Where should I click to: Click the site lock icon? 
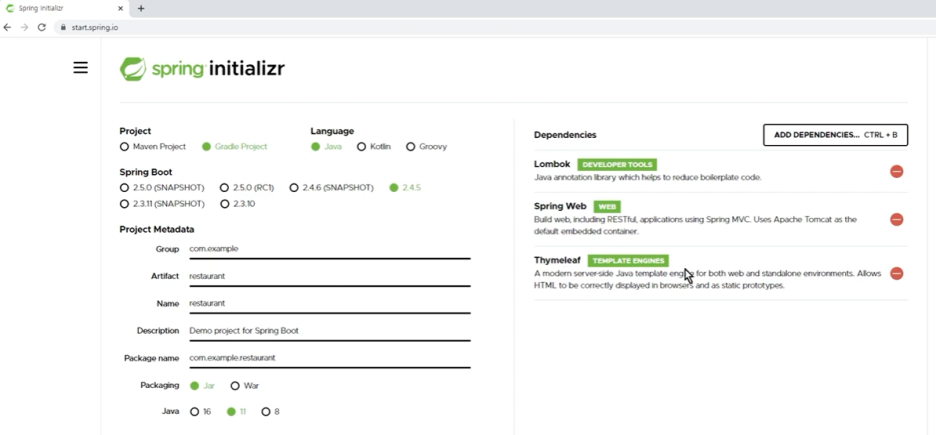tap(63, 27)
